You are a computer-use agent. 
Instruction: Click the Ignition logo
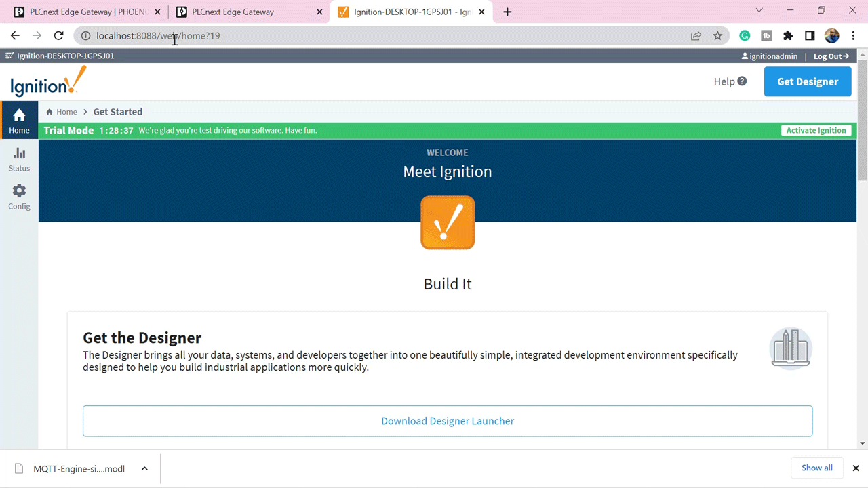(x=48, y=82)
